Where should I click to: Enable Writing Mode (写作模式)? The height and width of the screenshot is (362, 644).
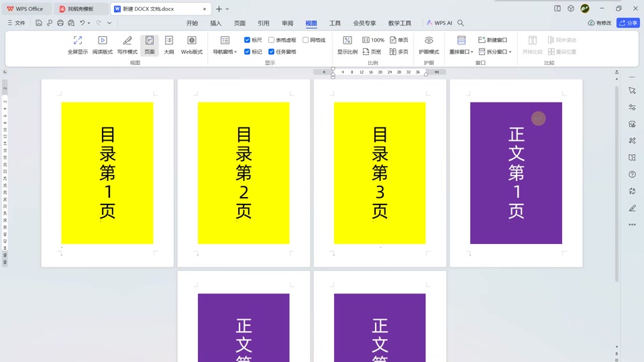(127, 45)
